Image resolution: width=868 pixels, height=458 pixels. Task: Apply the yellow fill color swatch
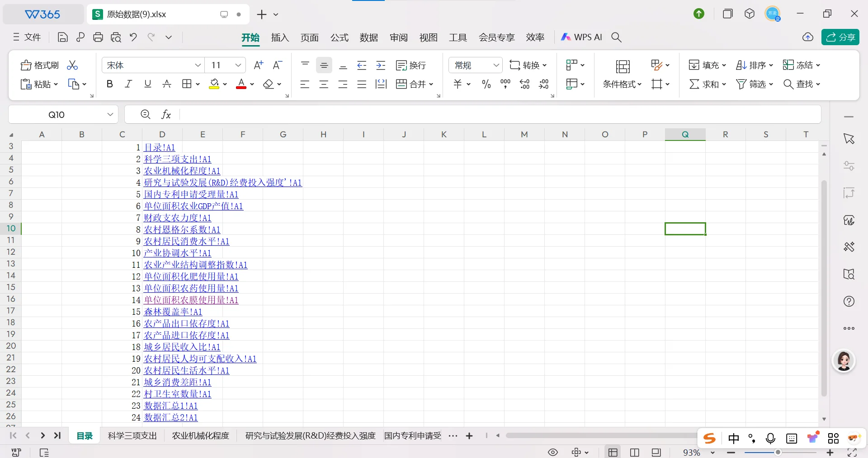pos(214,84)
